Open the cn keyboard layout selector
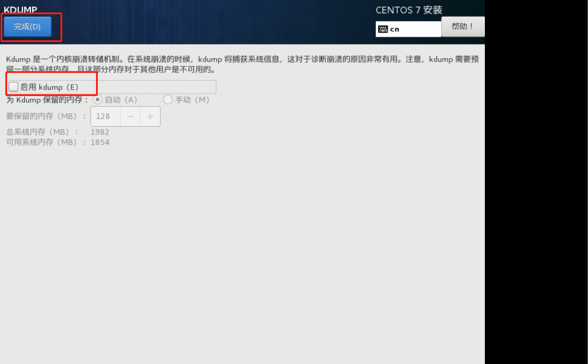The image size is (588, 364). point(408,29)
